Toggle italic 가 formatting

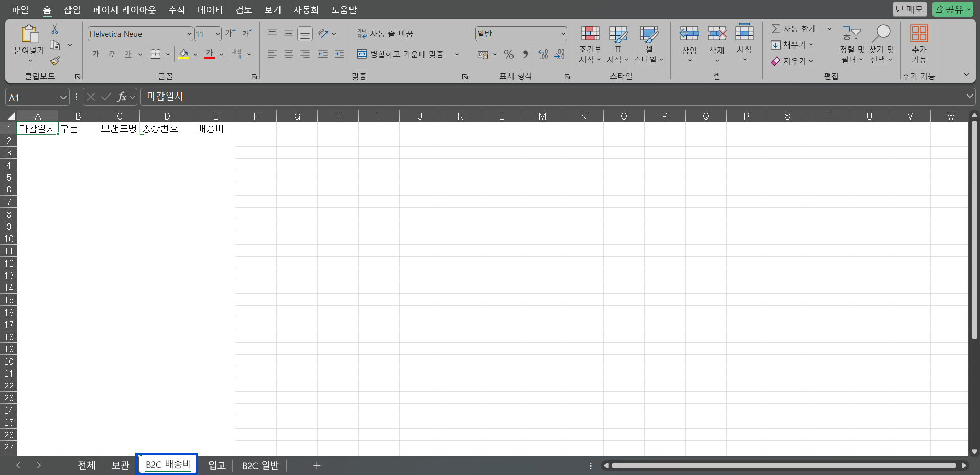pos(112,54)
